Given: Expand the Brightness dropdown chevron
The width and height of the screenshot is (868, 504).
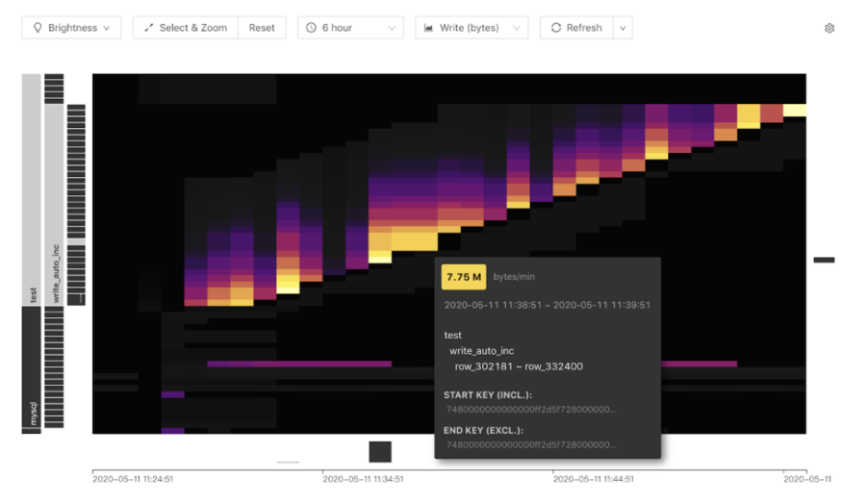Looking at the screenshot, I should [x=106, y=28].
